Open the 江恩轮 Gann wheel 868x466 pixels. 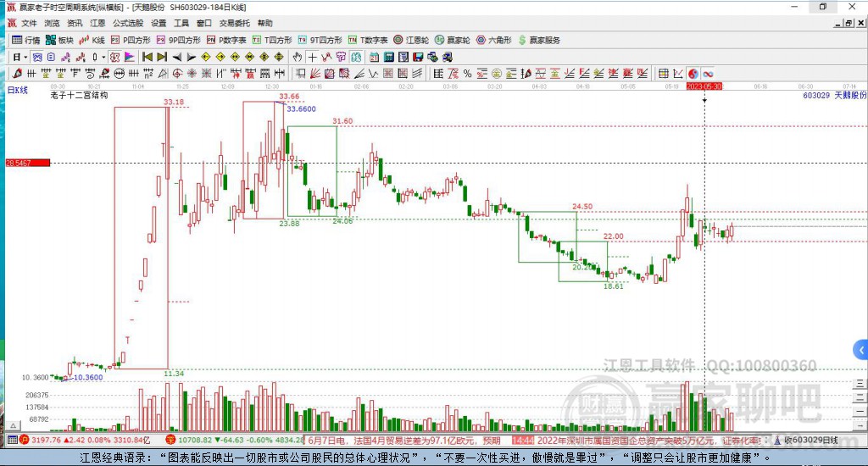tap(411, 40)
